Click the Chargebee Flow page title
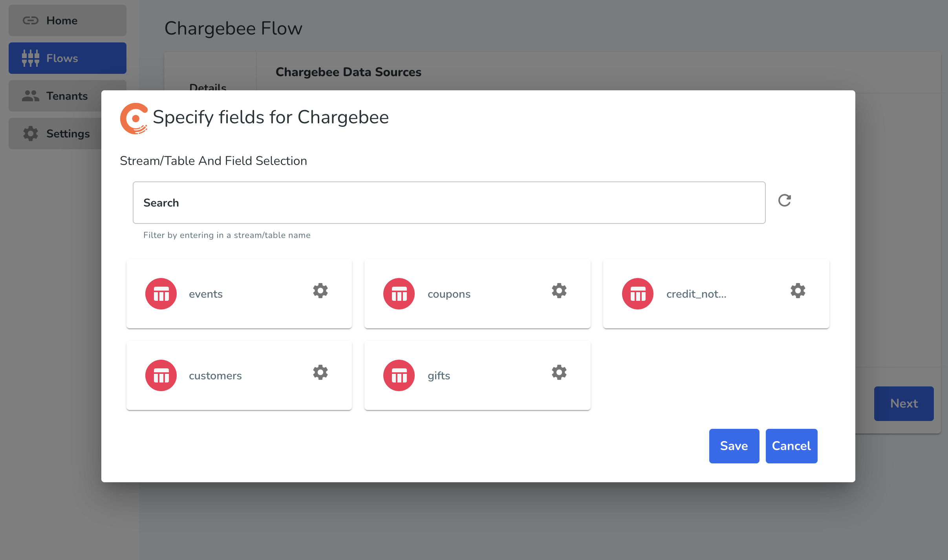This screenshot has height=560, width=948. tap(233, 28)
